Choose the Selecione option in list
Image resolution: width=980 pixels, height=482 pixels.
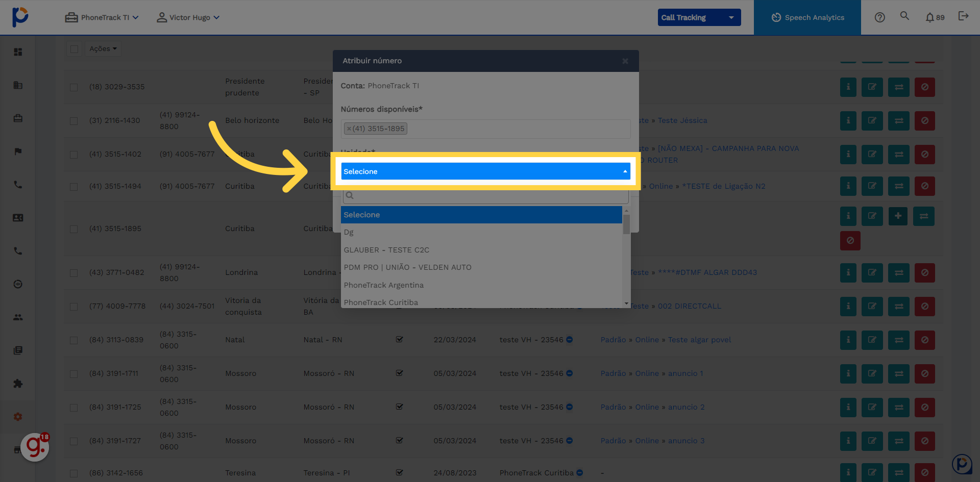pos(481,215)
